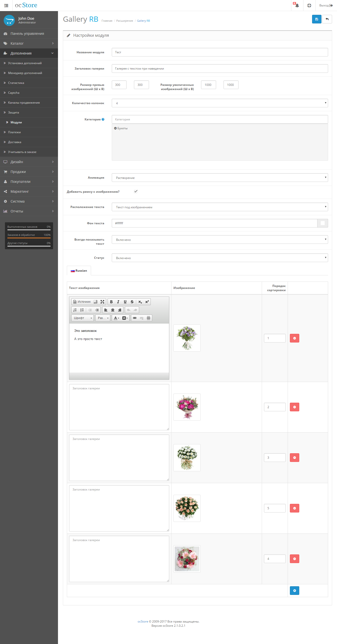Open the Категория help tooltip icon
Viewport: 337px width, 644px height.
pyautogui.click(x=103, y=119)
